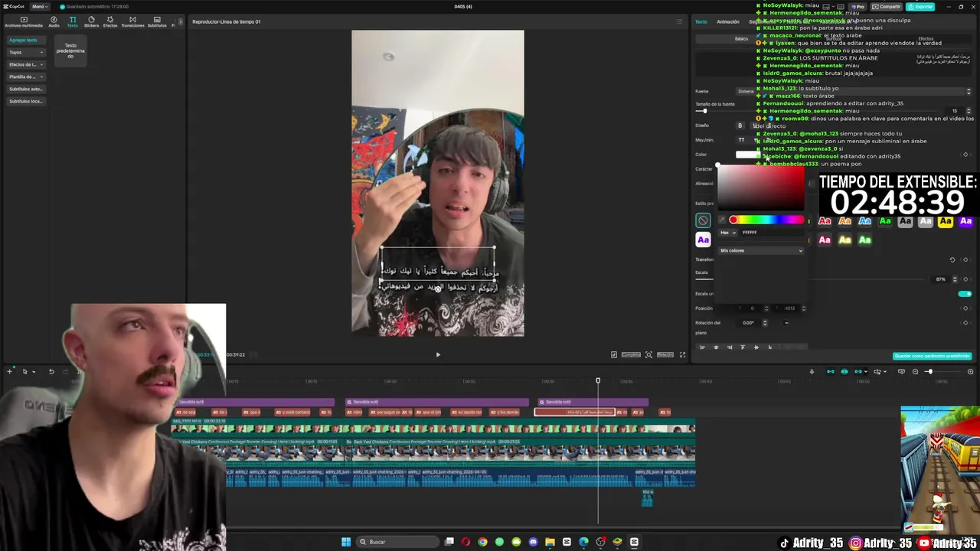Apply the purple Aa text style preset
Screen dimensions: 980x551
click(x=703, y=240)
